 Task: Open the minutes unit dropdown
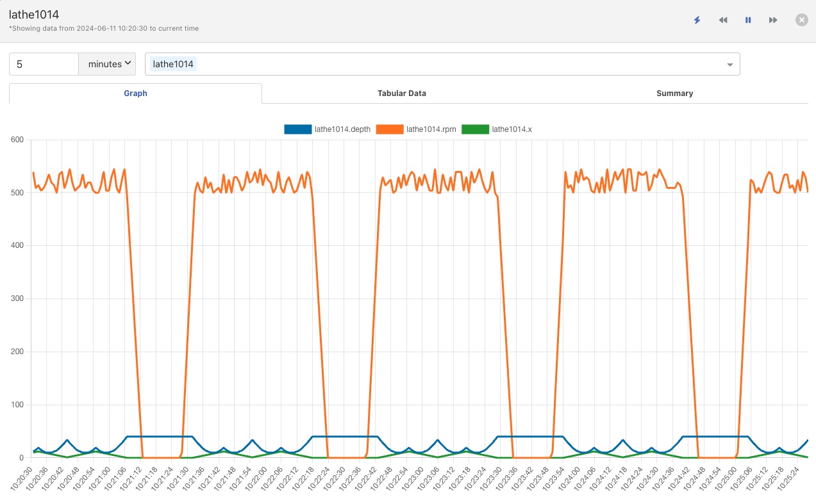[x=107, y=64]
